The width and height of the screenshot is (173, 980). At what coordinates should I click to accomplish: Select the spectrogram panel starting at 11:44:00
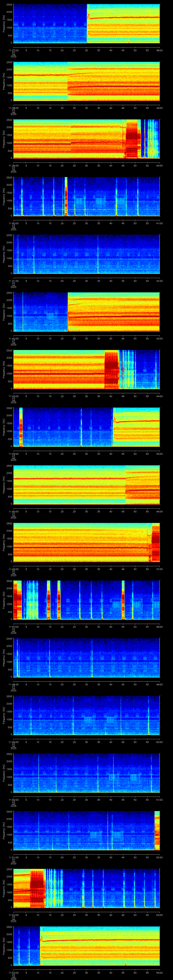tap(86, 427)
